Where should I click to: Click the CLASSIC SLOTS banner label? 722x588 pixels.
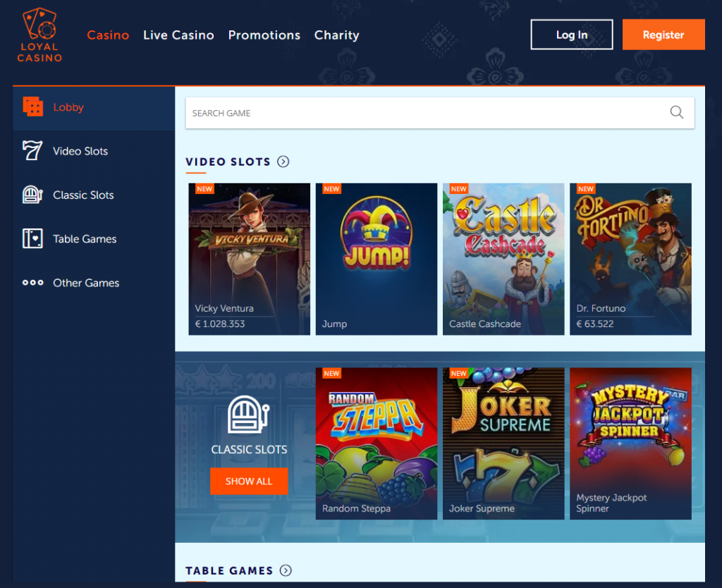[x=249, y=449]
